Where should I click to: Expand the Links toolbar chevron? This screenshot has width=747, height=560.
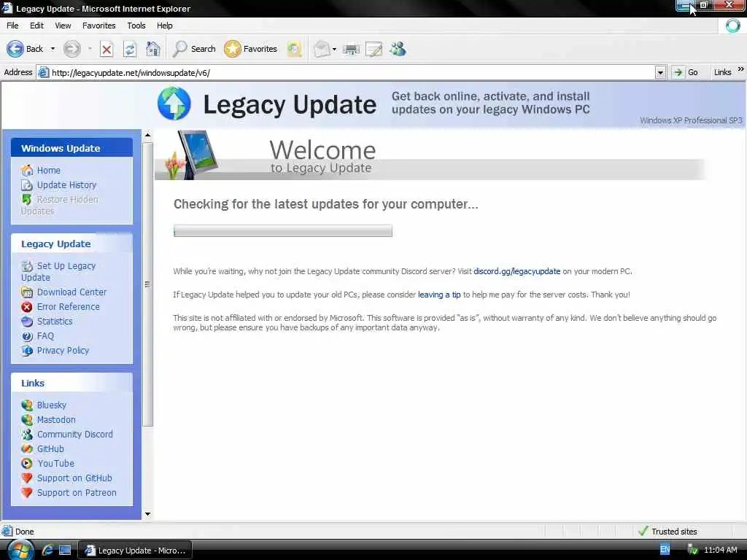click(741, 69)
